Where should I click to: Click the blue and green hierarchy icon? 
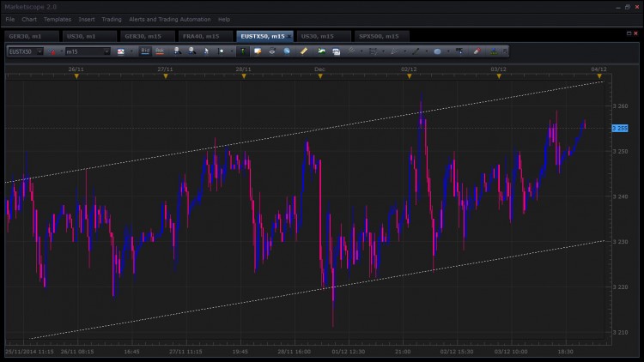[x=494, y=51]
